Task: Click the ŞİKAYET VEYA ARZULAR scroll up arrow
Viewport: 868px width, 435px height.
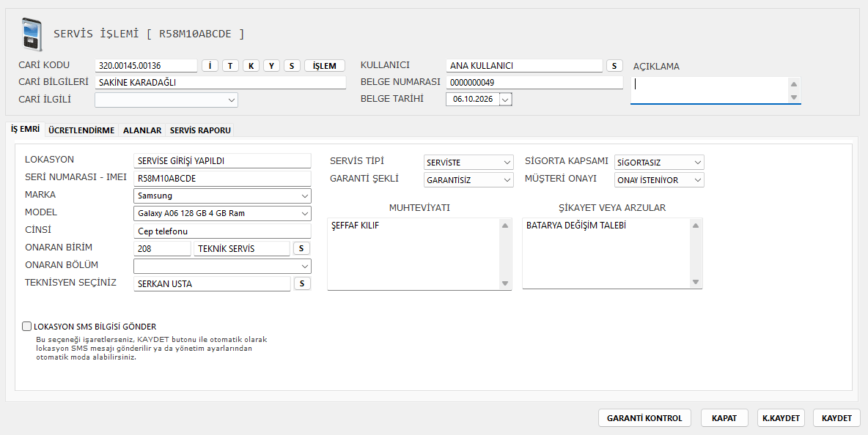Action: point(696,226)
